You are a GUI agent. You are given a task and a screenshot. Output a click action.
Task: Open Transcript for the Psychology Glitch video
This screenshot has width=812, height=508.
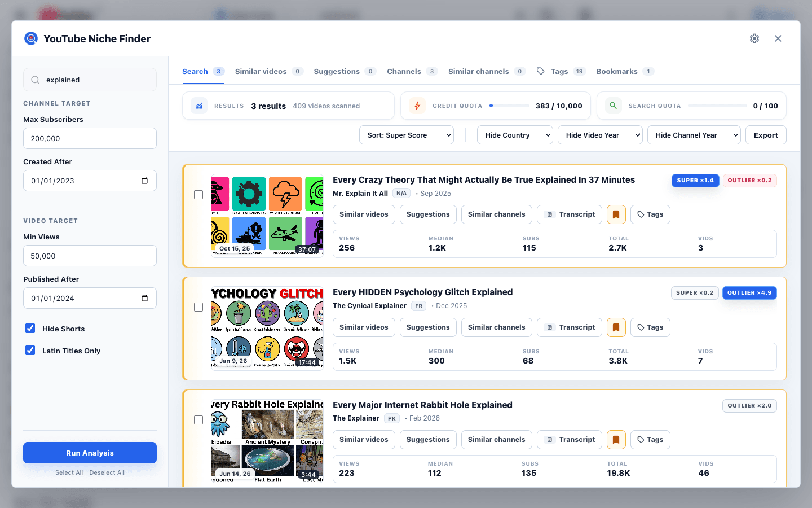[x=570, y=327]
